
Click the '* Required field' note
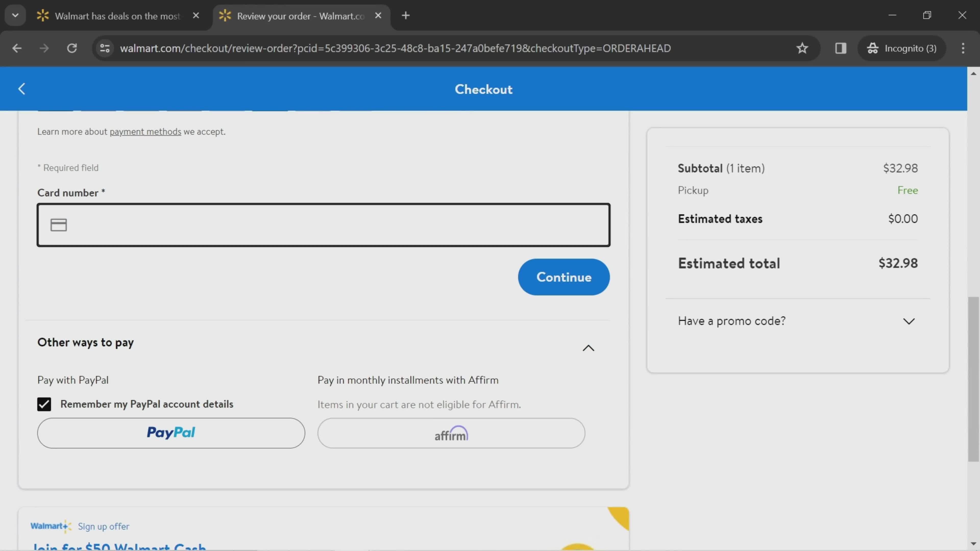[68, 168]
